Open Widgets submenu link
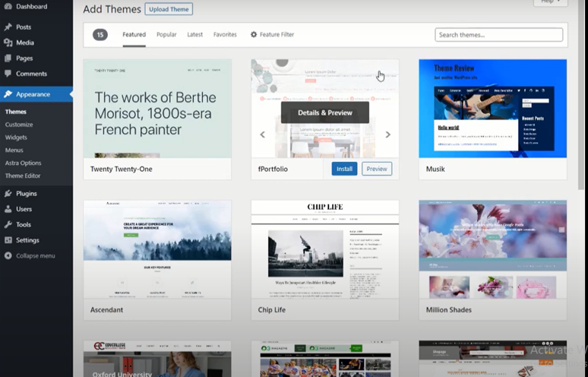 [x=16, y=138]
